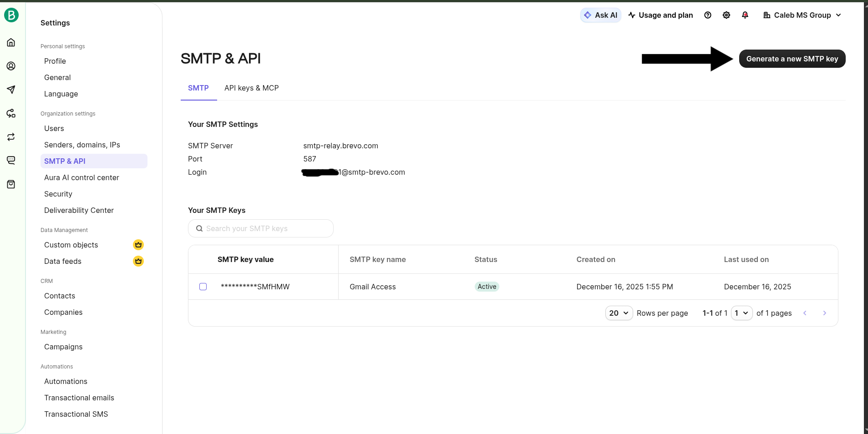Go to next page chevron
The height and width of the screenshot is (434, 868).
tap(825, 313)
